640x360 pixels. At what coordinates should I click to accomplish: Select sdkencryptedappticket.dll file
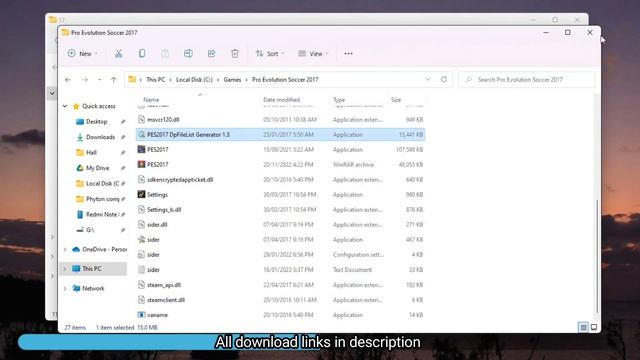(x=280, y=180)
